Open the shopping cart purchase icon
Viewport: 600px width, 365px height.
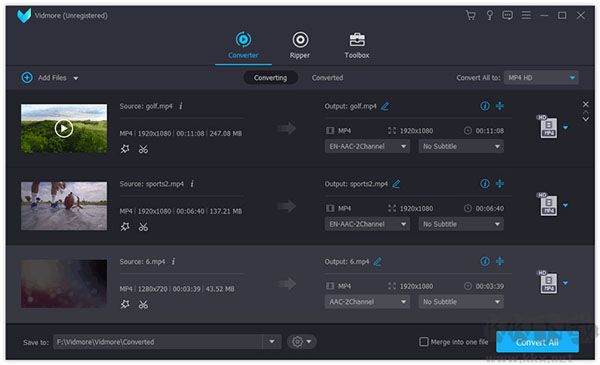pos(471,15)
